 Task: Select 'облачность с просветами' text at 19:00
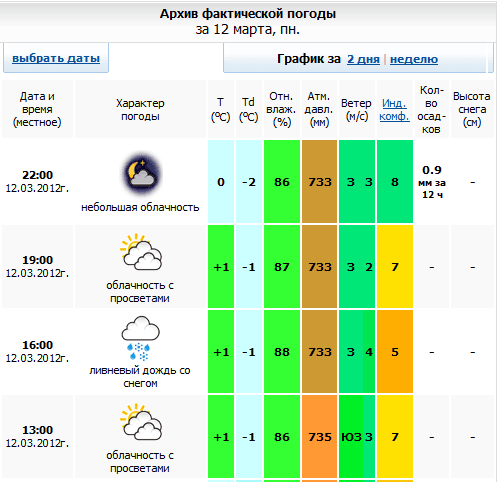(140, 292)
